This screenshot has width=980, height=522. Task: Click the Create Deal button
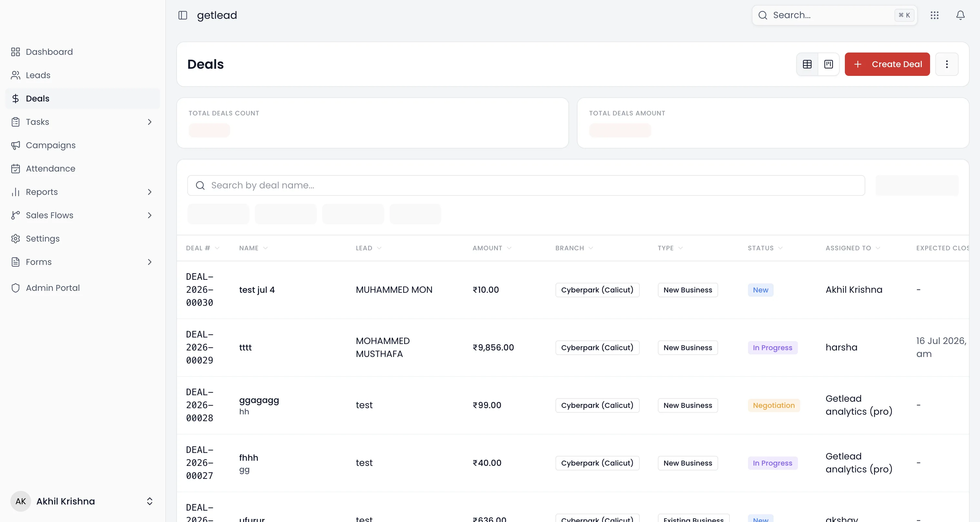(x=887, y=64)
